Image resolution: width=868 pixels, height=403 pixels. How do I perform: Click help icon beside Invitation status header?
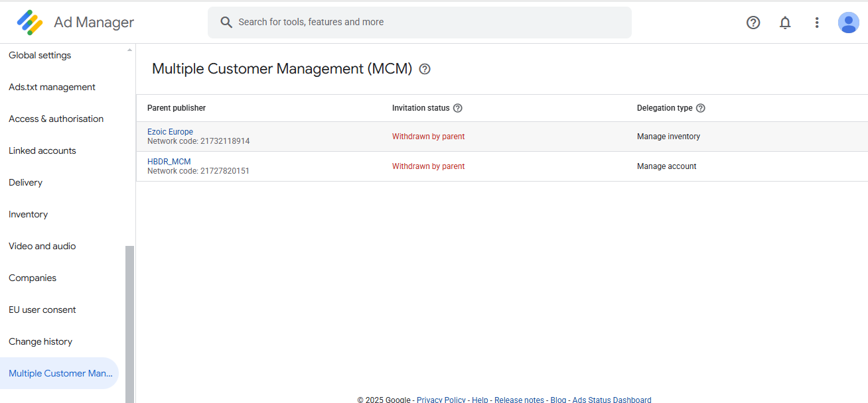pos(457,108)
